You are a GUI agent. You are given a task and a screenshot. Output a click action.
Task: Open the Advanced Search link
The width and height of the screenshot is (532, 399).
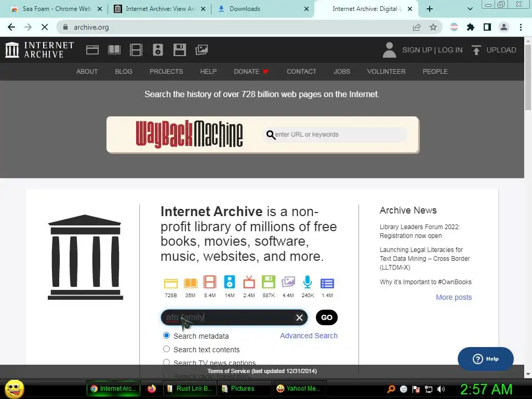pyautogui.click(x=309, y=336)
